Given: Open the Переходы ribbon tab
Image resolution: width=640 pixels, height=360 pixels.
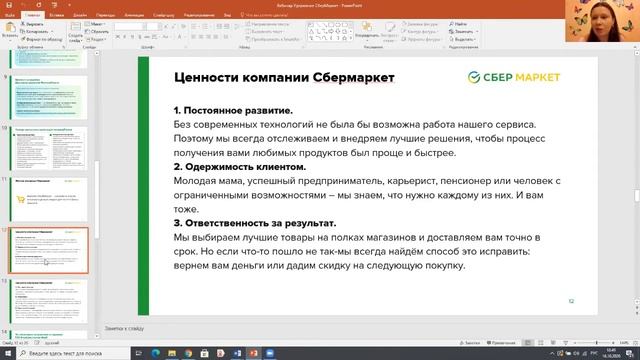Looking at the screenshot, I should (x=105, y=15).
